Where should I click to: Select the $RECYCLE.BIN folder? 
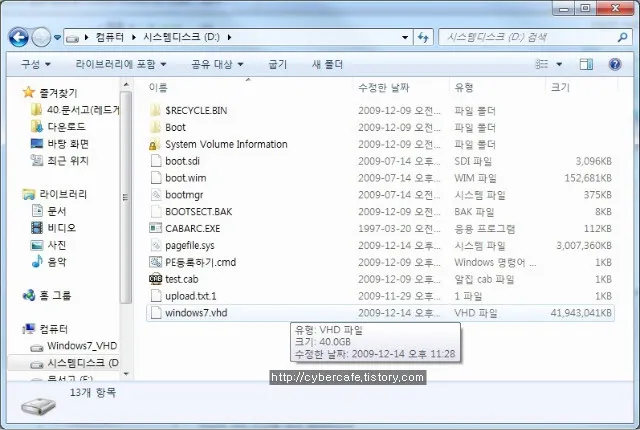point(196,110)
